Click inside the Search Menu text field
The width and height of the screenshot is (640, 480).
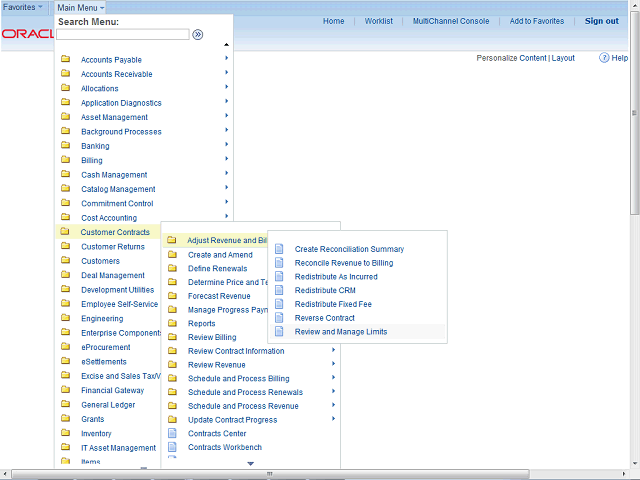click(x=123, y=35)
